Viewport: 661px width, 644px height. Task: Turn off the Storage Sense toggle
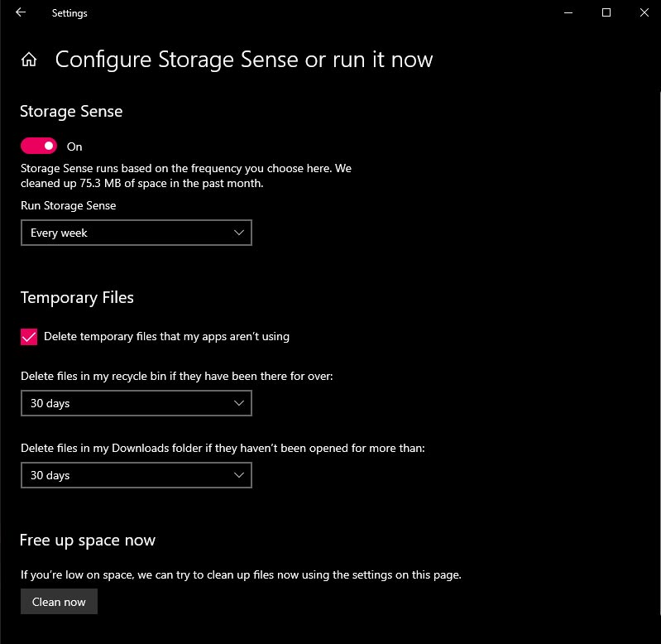39,146
